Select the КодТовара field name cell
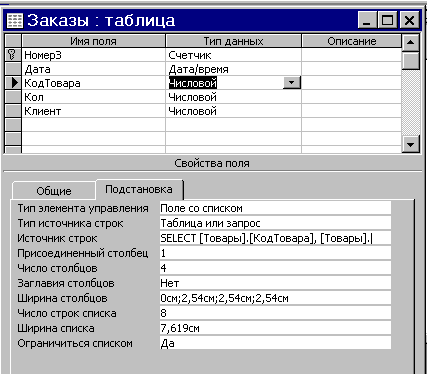Screen dimensions: 427x374 tap(93, 83)
